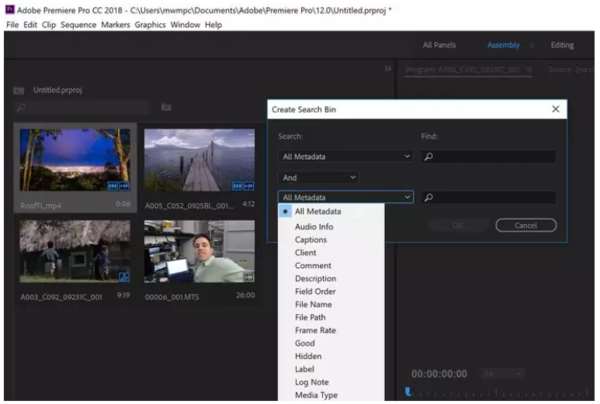Close the Create Search Bin dialog

point(556,109)
